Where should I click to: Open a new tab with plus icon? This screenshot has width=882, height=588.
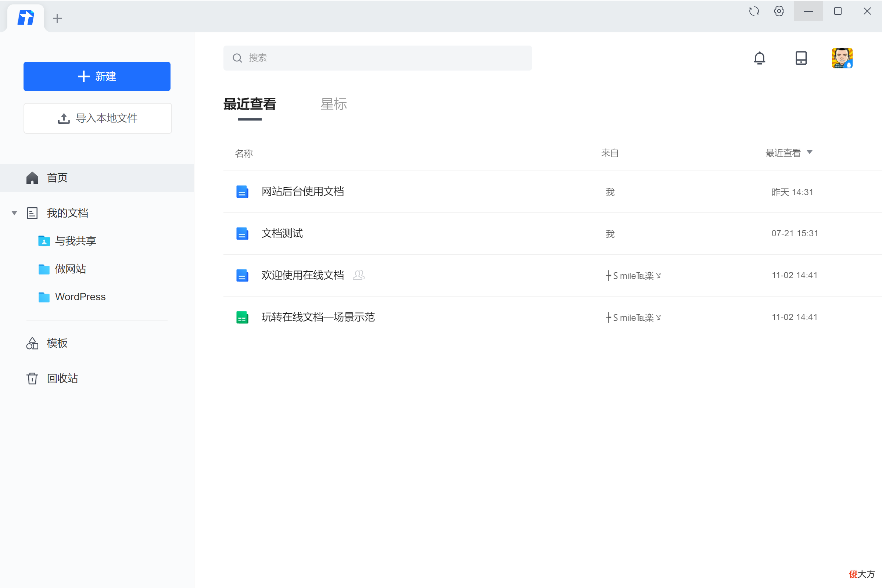click(57, 18)
